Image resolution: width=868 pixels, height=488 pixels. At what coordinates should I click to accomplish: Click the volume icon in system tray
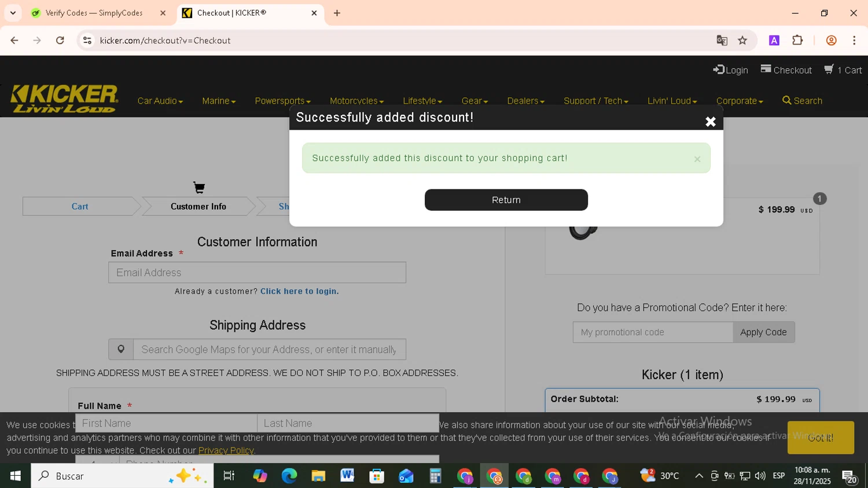tap(760, 476)
